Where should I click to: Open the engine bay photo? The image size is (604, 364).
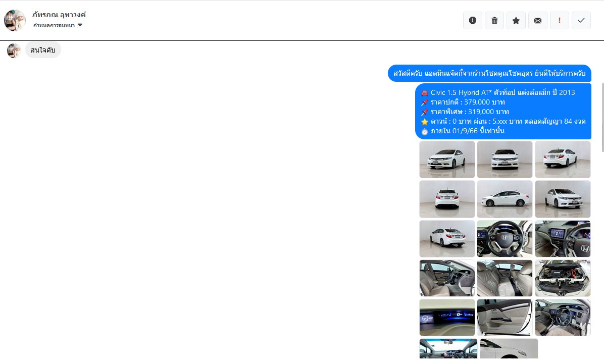coord(563,278)
